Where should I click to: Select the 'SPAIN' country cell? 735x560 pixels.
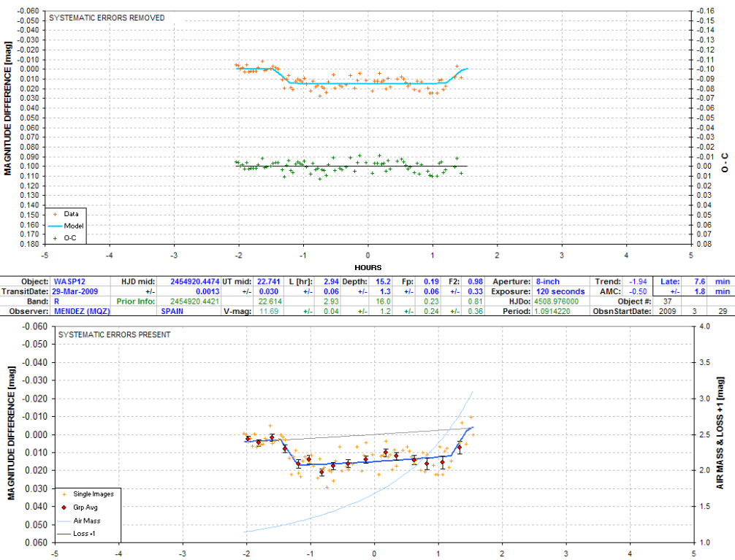(x=172, y=311)
